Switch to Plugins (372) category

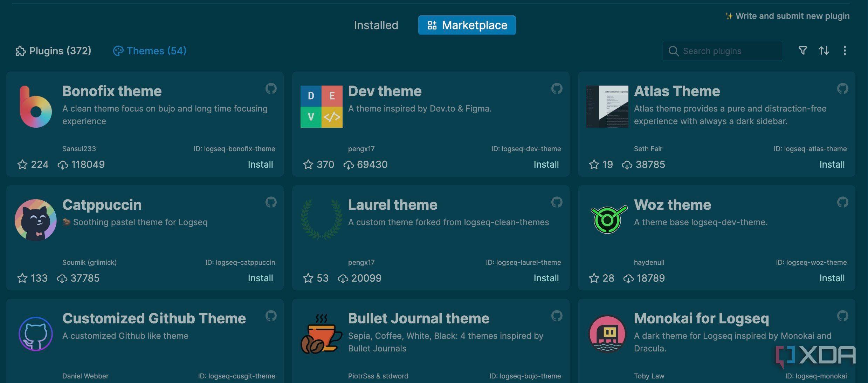click(x=53, y=51)
